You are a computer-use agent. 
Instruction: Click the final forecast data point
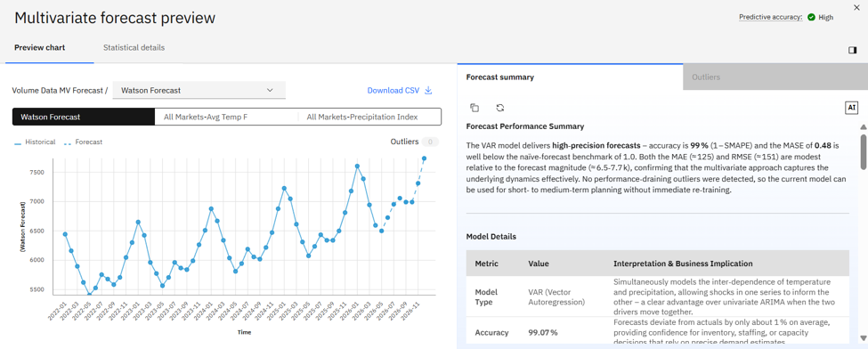(425, 158)
